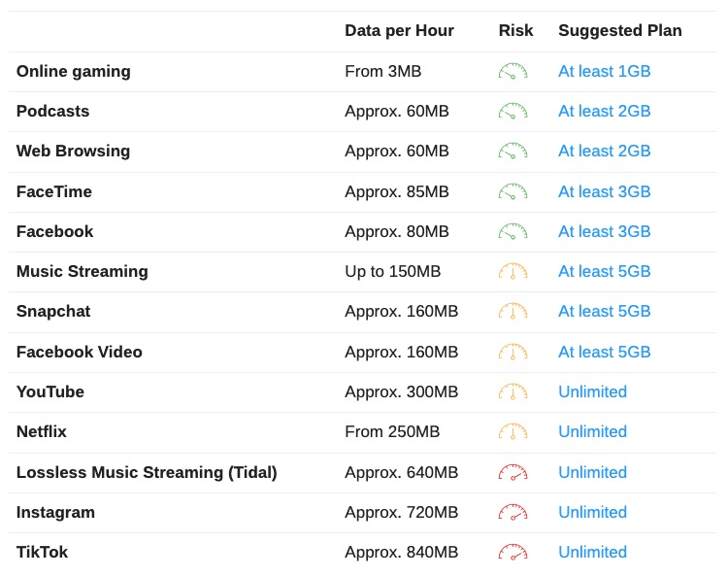Open At least 2GB link for Podcasts
This screenshot has height=577, width=728.
(x=604, y=111)
